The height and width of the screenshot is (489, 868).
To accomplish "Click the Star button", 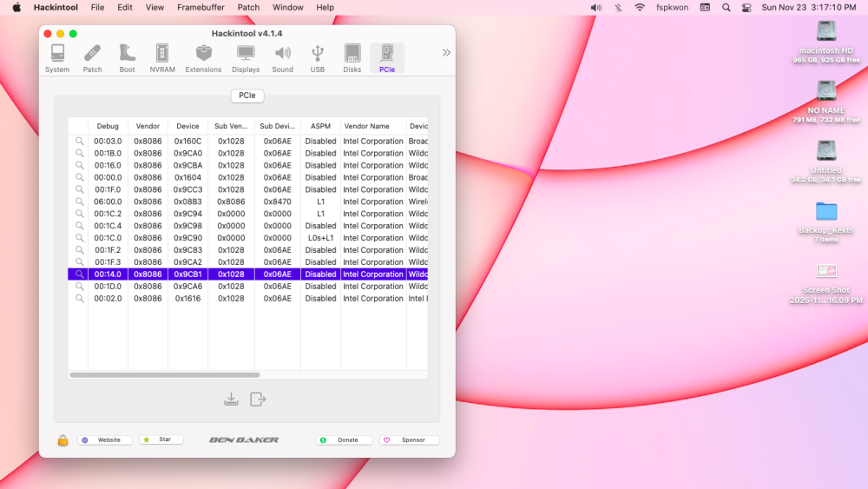I will coord(161,439).
